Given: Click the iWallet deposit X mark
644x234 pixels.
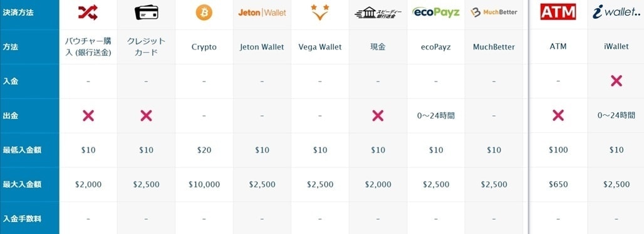Looking at the screenshot, I should coord(616,81).
